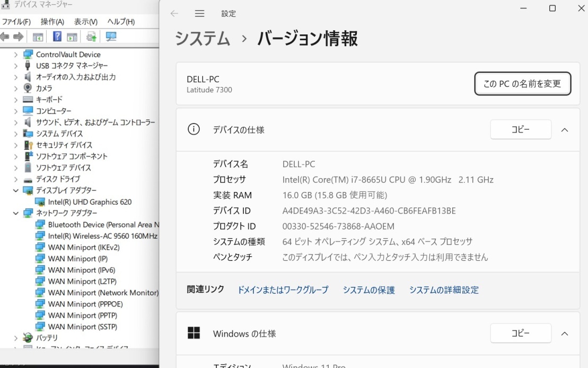Select WAN Miniport (PPTP) entry
The height and width of the screenshot is (368, 588).
[83, 315]
